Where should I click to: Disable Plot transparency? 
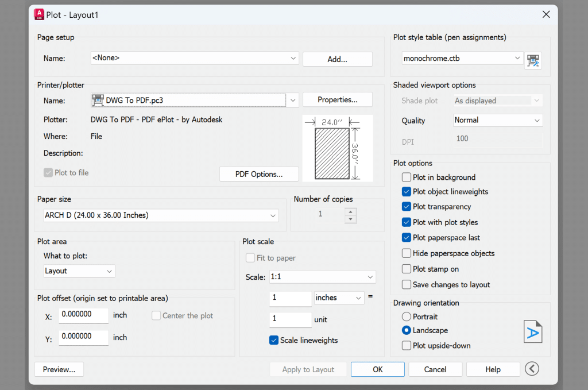(x=407, y=207)
